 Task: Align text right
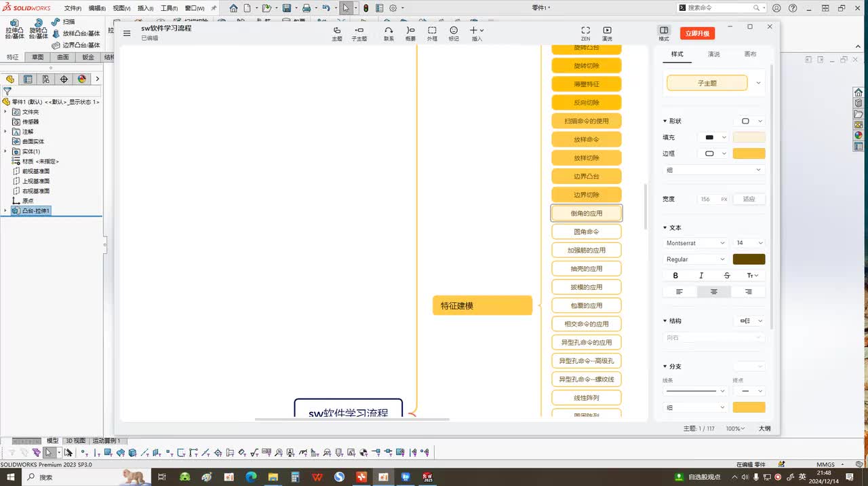748,291
